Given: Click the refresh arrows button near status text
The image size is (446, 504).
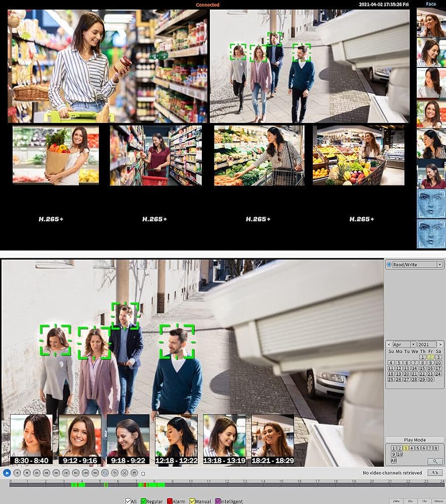Looking at the screenshot, I should pos(435,473).
